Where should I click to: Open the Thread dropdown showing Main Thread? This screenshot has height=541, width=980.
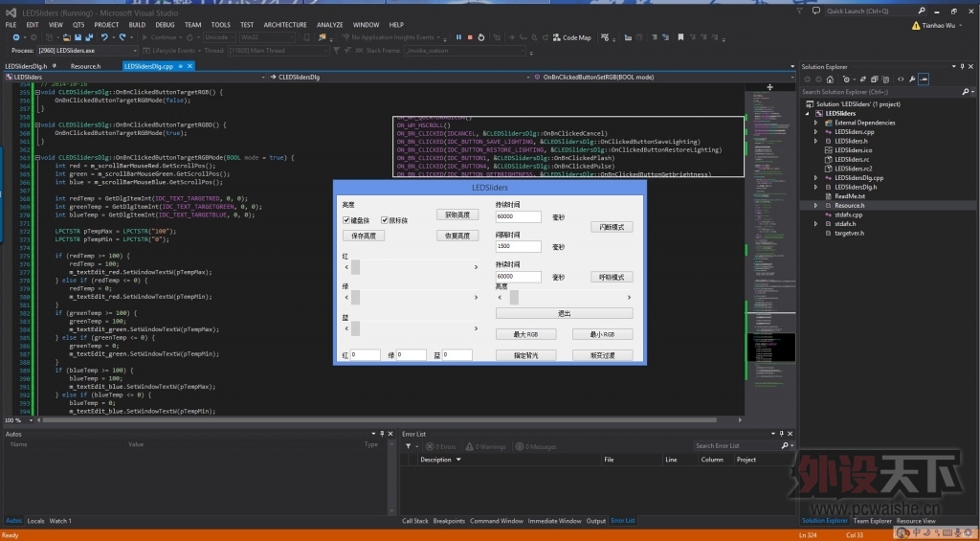277,51
